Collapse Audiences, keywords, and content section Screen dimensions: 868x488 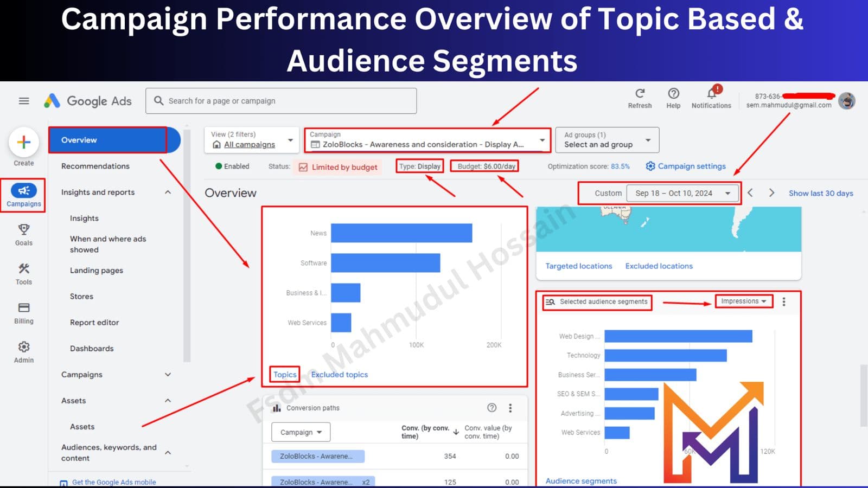[x=168, y=453]
